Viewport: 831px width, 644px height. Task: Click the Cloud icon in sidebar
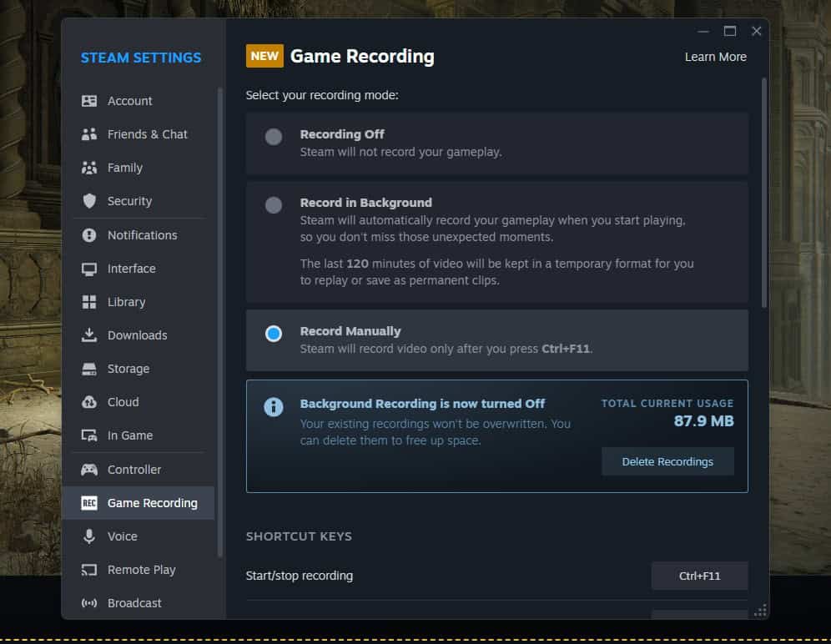click(89, 402)
